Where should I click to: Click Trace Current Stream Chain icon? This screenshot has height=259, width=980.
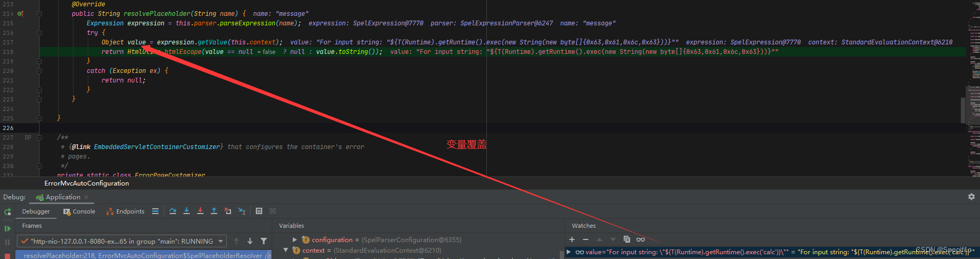point(273,211)
